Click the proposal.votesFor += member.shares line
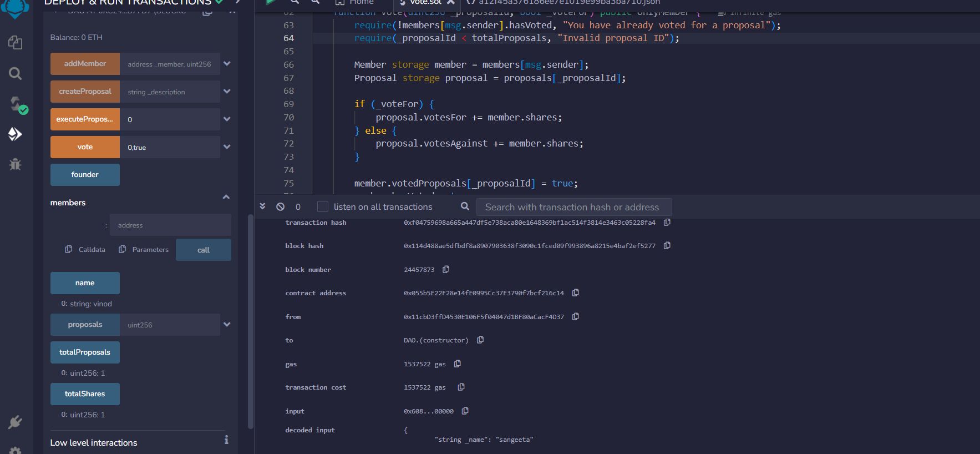980x454 pixels. [x=469, y=117]
